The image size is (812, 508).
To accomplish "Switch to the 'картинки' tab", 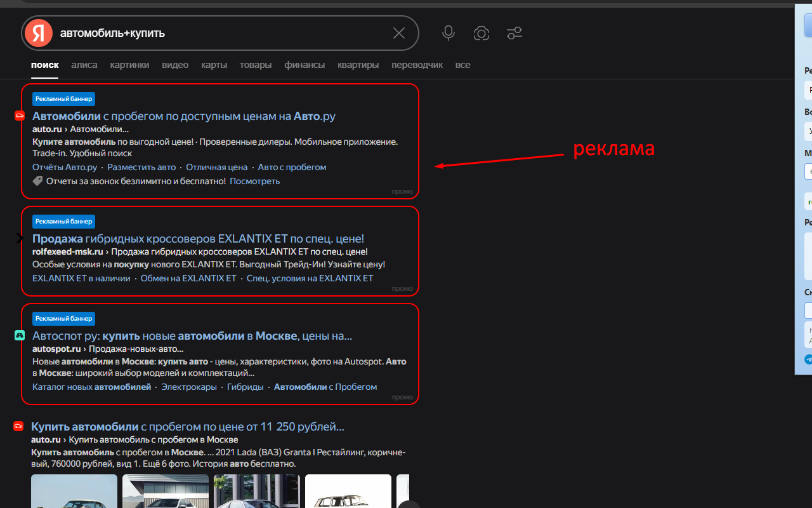I will 129,65.
